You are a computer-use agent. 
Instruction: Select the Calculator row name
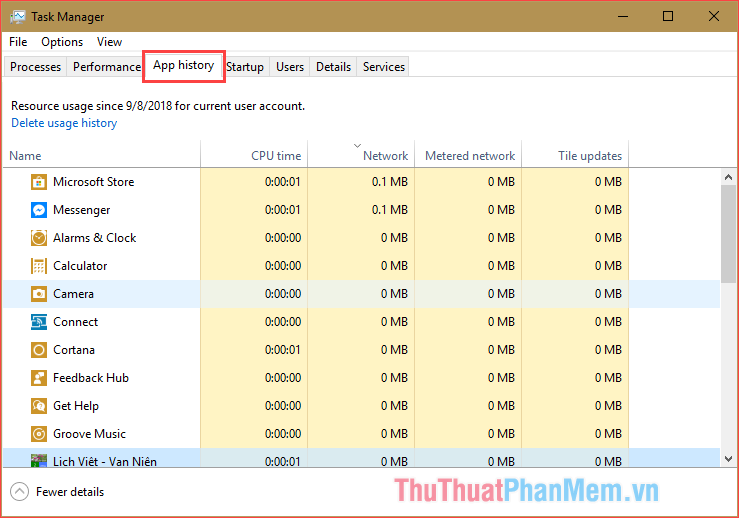pyautogui.click(x=80, y=266)
